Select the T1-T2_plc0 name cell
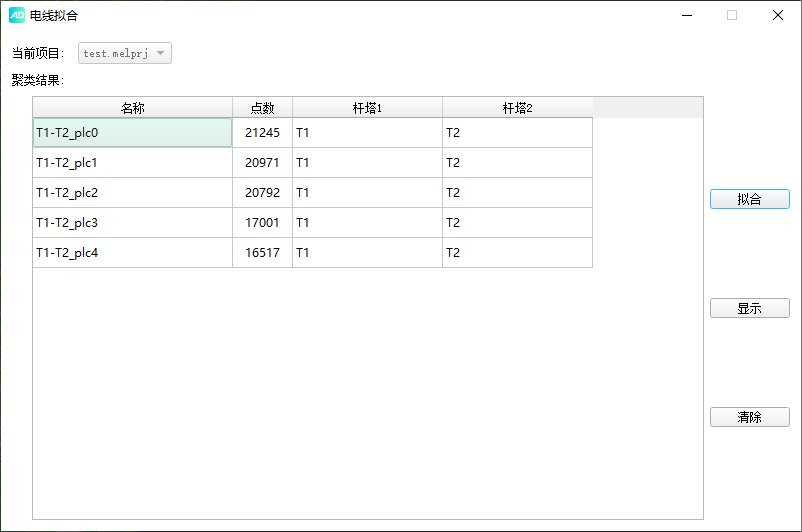 click(132, 133)
